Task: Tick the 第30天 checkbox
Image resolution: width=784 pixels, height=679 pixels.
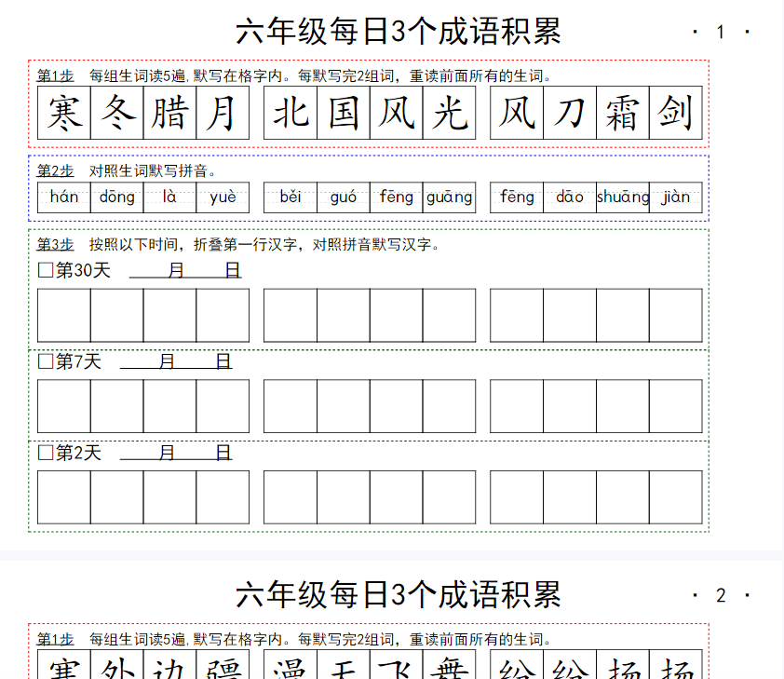Action: 46,271
